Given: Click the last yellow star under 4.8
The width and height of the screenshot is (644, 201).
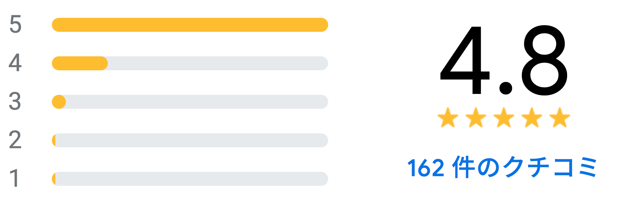Looking at the screenshot, I should (x=560, y=118).
